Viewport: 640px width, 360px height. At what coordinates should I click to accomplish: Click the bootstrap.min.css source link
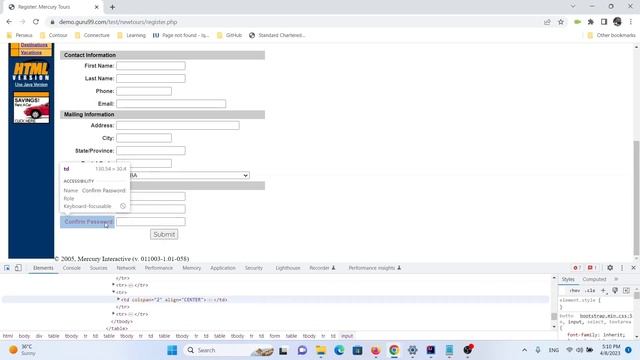pos(606,316)
